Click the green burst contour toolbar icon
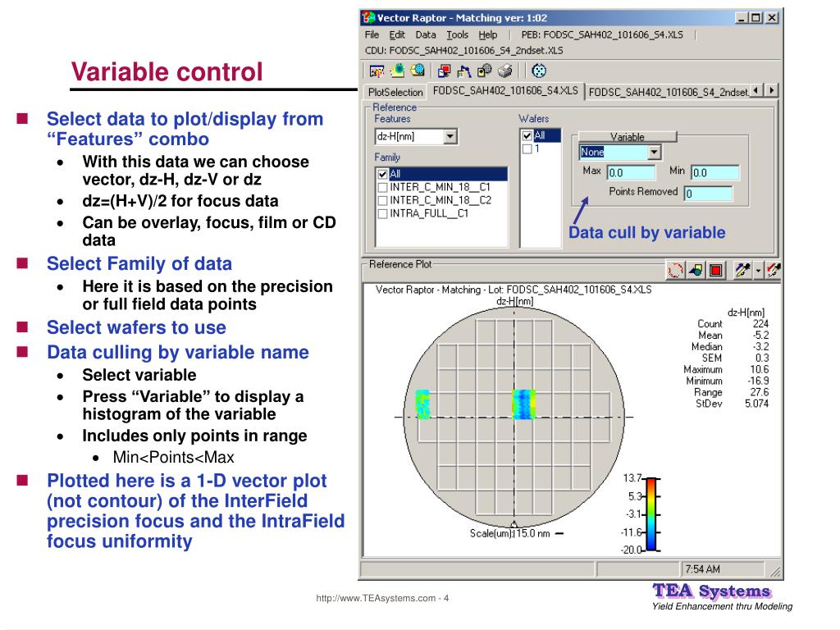The height and width of the screenshot is (630, 840). (398, 71)
